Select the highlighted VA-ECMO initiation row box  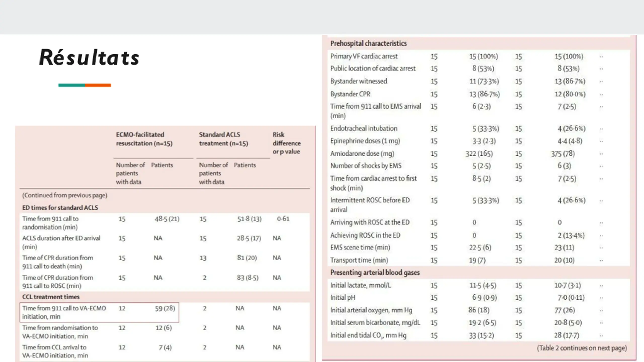click(x=99, y=312)
